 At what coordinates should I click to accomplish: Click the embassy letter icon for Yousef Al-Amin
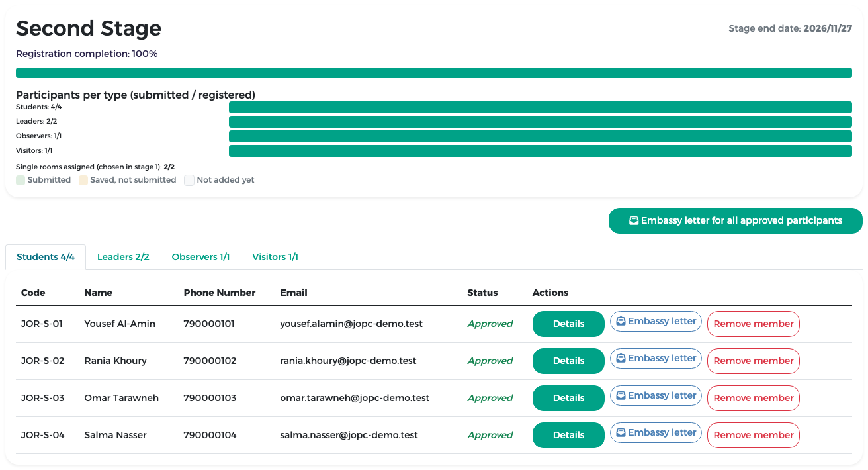(621, 321)
